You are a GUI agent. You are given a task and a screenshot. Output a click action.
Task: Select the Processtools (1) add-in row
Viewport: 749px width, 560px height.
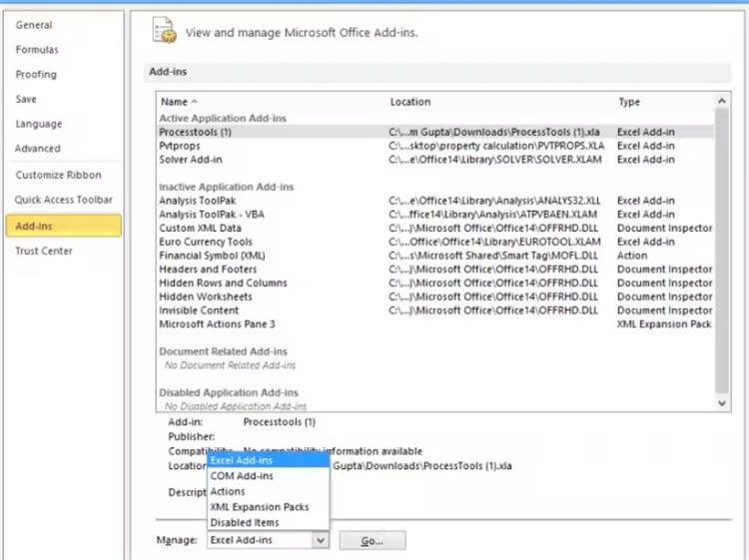[x=435, y=132]
